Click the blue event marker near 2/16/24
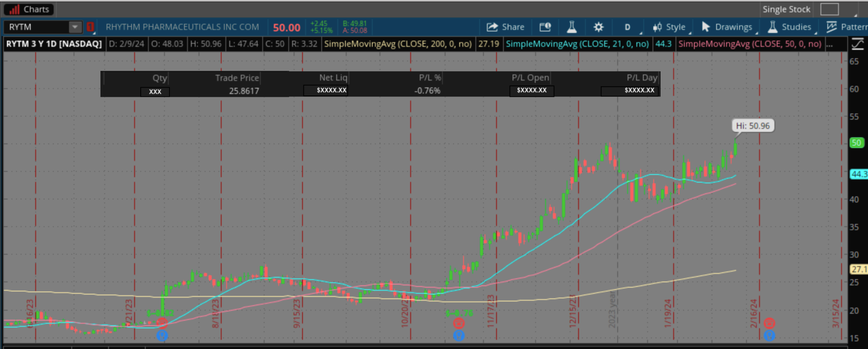Screen dimensions: 868x349 [769, 336]
